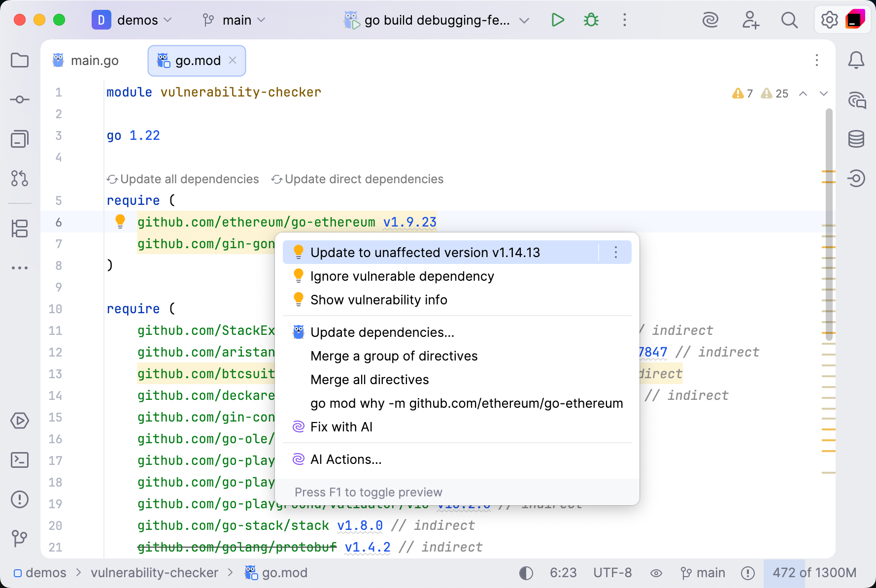Screen dimensions: 876x588
Task: Start debugging with the bug icon
Action: [591, 20]
